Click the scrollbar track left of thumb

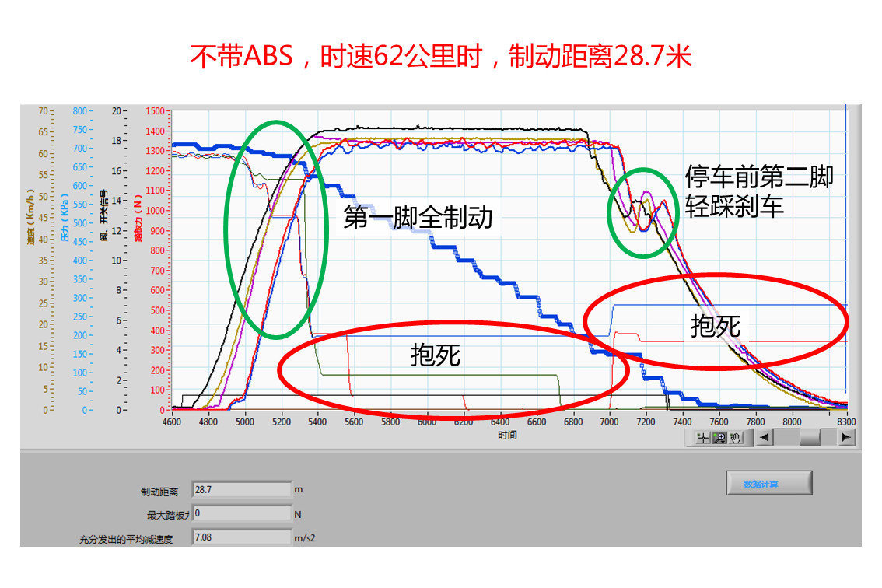787,438
